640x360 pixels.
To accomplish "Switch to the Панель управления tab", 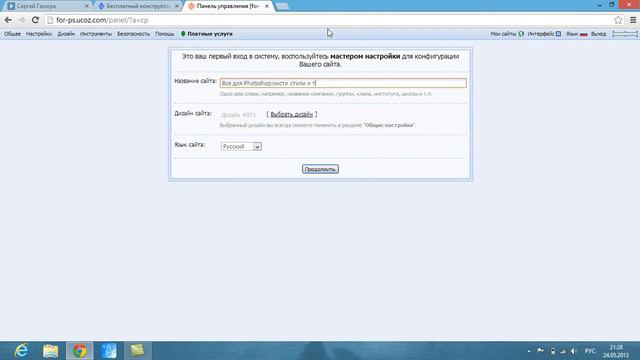I will tap(227, 6).
